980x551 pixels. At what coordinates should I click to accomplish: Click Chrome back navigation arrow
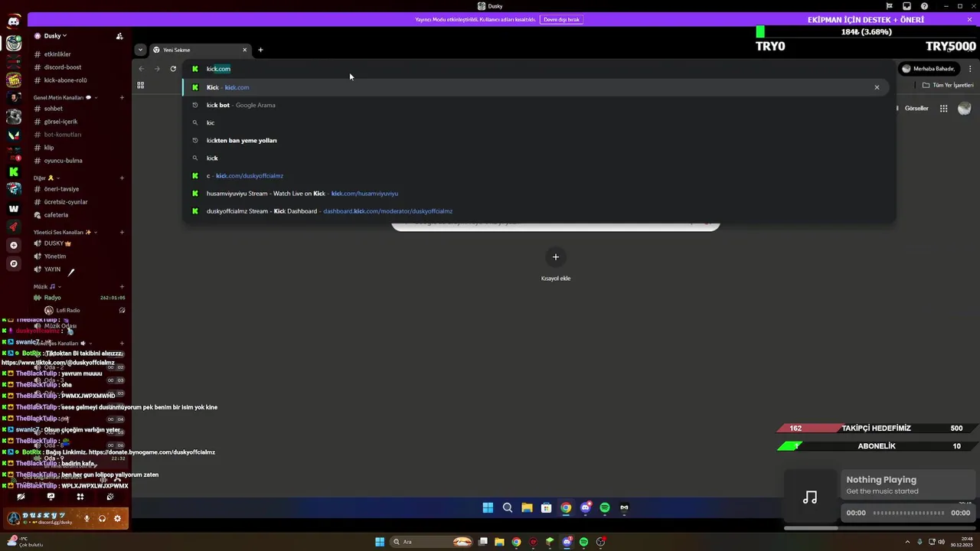[x=141, y=69]
